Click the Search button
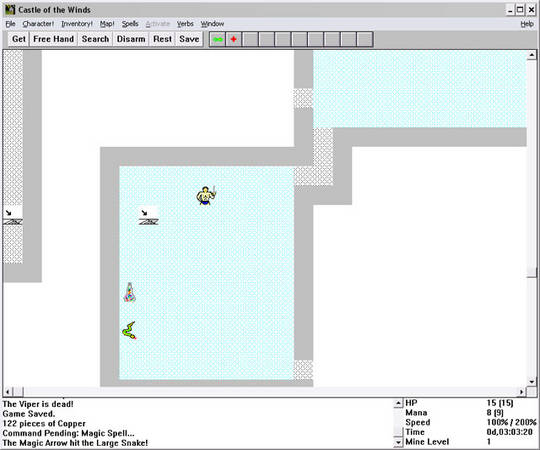Image resolution: width=540 pixels, height=450 pixels. click(x=95, y=39)
